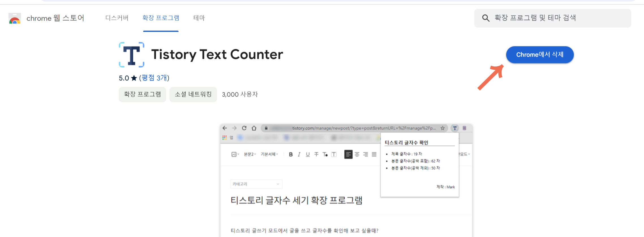
Task: Select the 확장 프로그램 category chip
Action: (142, 94)
